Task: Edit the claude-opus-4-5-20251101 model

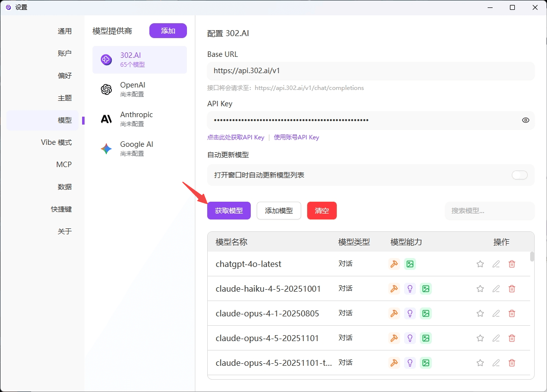Action: point(496,338)
